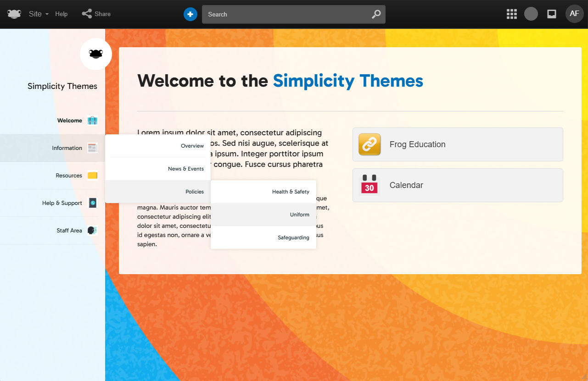The height and width of the screenshot is (381, 588).
Task: Open Resources from the sidebar
Action: 69,176
